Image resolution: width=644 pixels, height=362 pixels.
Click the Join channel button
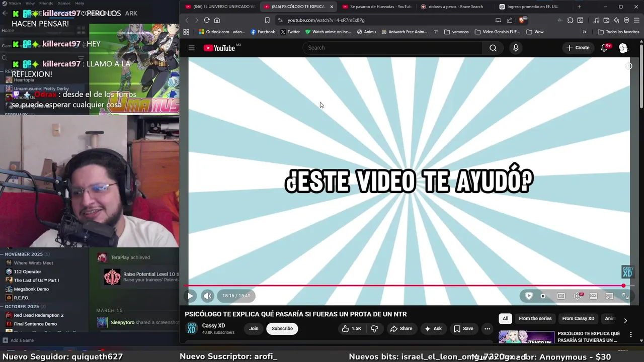coord(254,328)
